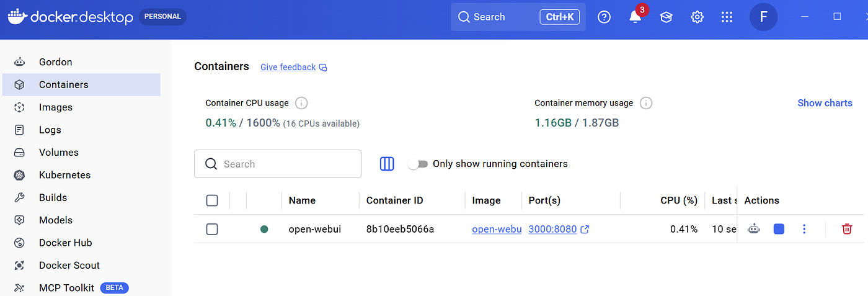Click the green running status dot
This screenshot has height=296, width=868.
point(264,229)
